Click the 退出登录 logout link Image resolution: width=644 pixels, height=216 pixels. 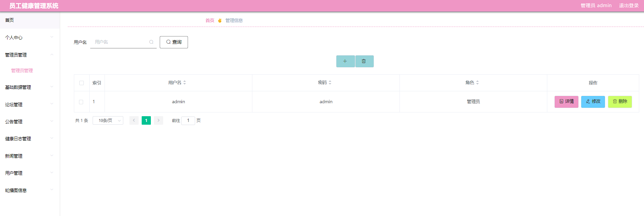629,5
